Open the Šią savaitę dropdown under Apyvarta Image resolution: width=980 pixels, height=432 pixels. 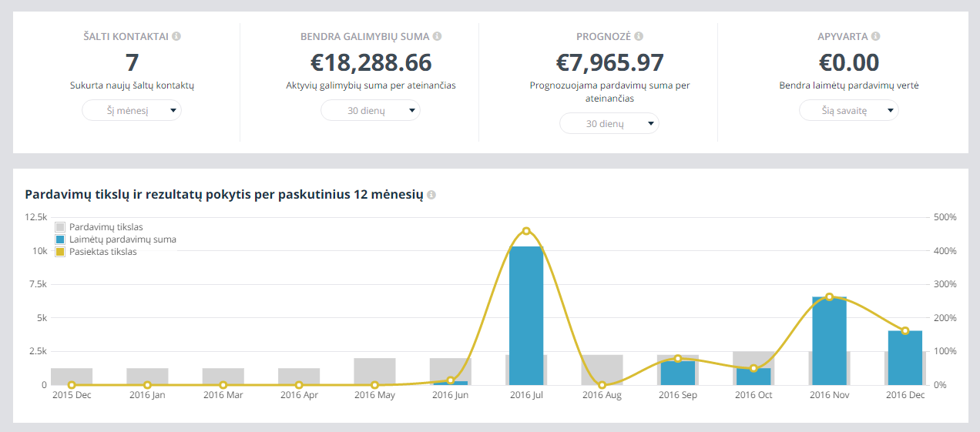click(x=849, y=111)
